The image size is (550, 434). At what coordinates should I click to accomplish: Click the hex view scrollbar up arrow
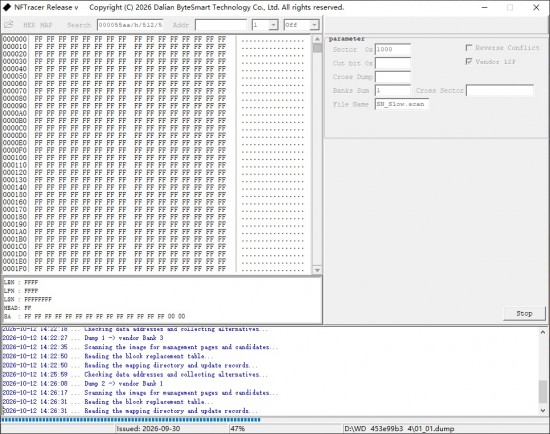click(x=317, y=39)
